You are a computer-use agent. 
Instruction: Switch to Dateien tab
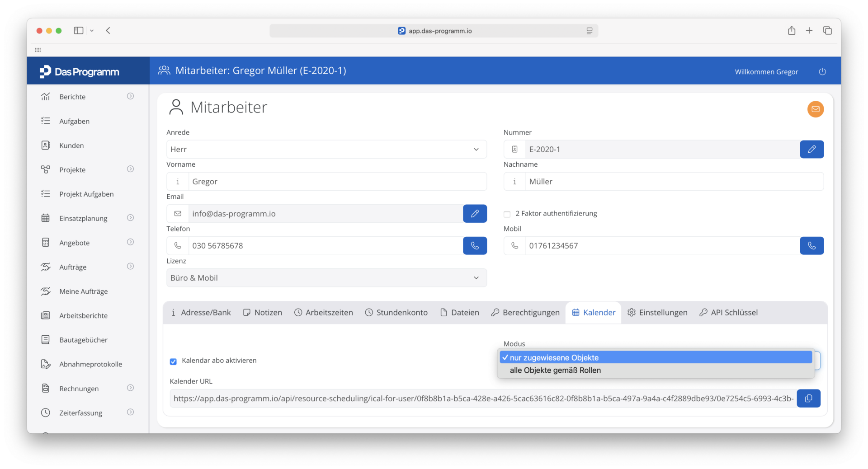(460, 313)
